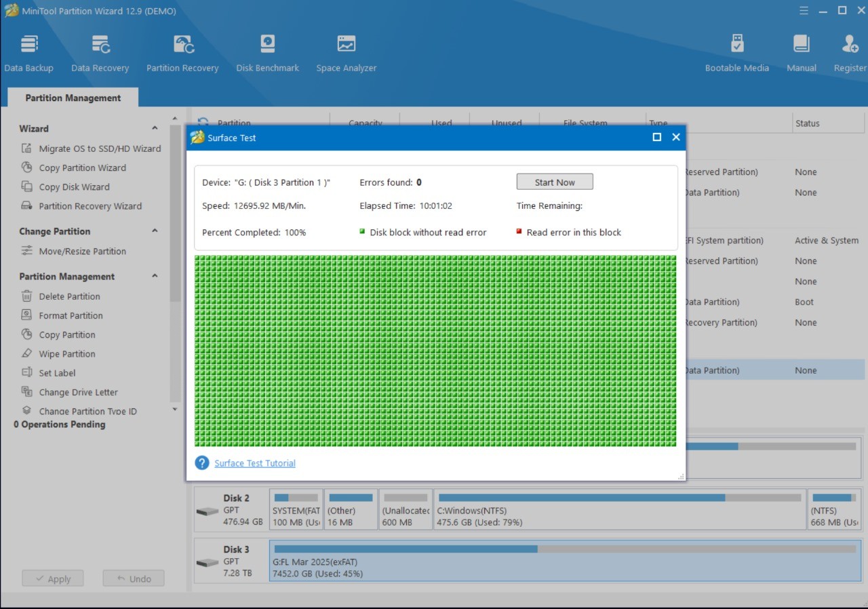Click the Migrate OS to SSD/HD Wizard icon
The height and width of the screenshot is (609, 868).
[x=26, y=149]
